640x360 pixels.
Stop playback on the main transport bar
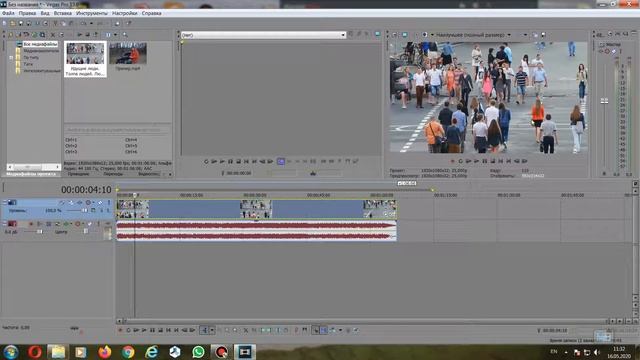[x=160, y=330]
